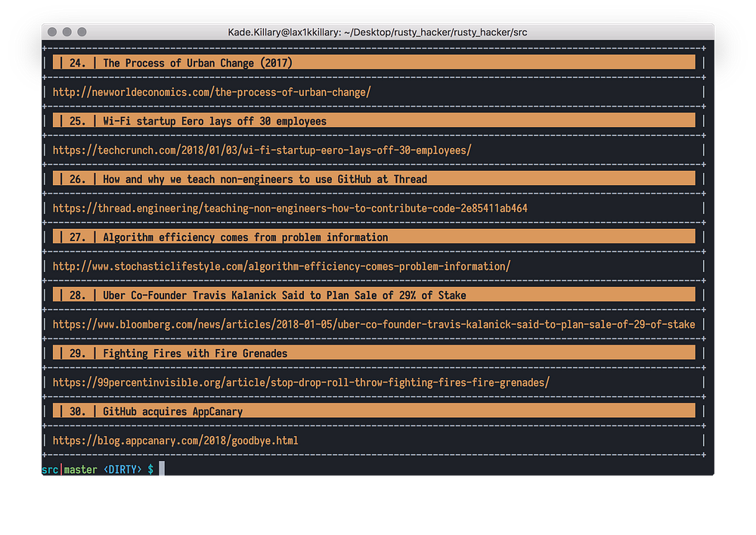Click the zoom window button
The image size is (756, 535).
[x=82, y=32]
